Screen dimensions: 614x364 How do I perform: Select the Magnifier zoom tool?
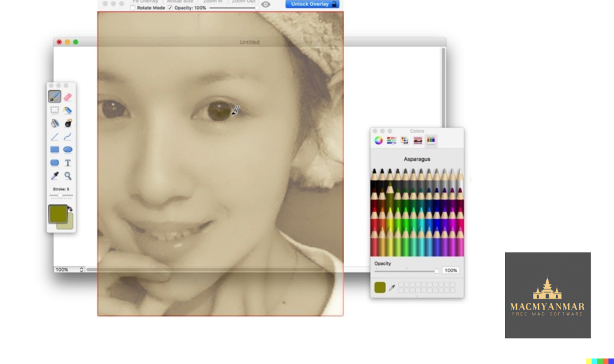pos(68,176)
